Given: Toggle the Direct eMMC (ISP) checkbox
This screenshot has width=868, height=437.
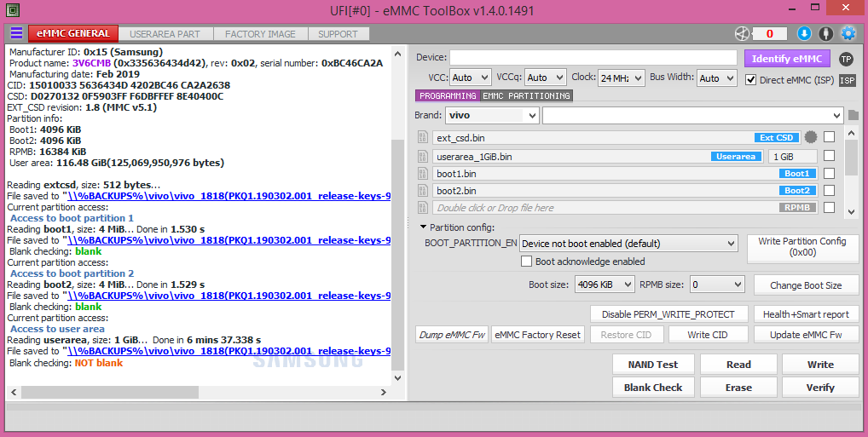Looking at the screenshot, I should [x=750, y=80].
